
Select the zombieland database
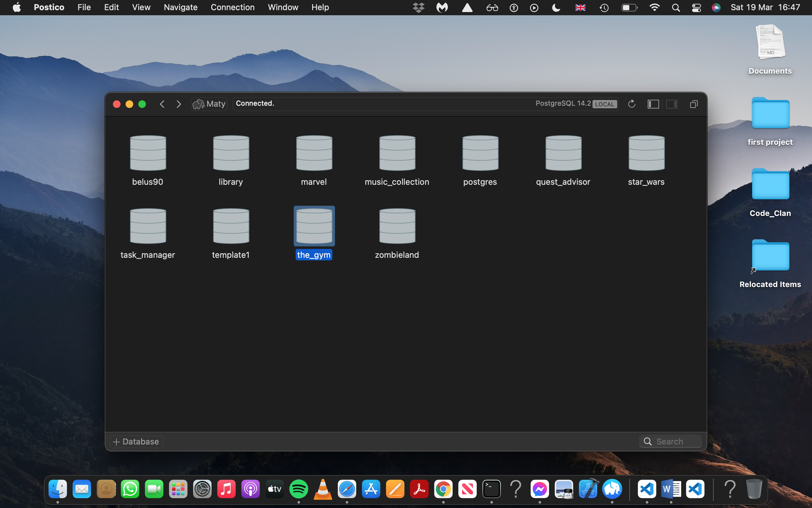[397, 226]
